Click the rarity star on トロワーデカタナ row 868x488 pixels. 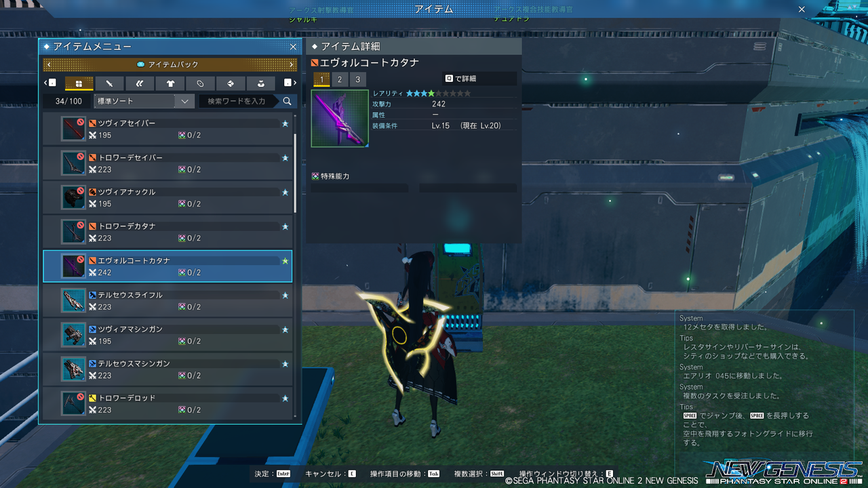pos(285,226)
